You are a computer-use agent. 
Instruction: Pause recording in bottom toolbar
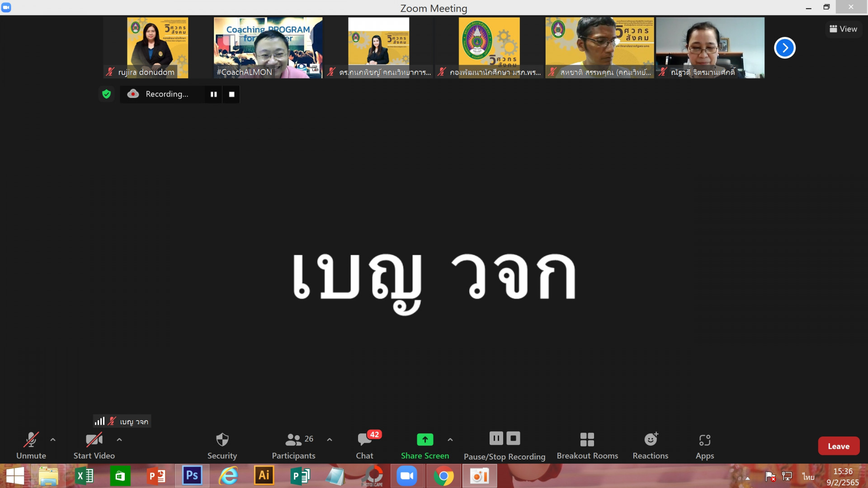pos(496,438)
